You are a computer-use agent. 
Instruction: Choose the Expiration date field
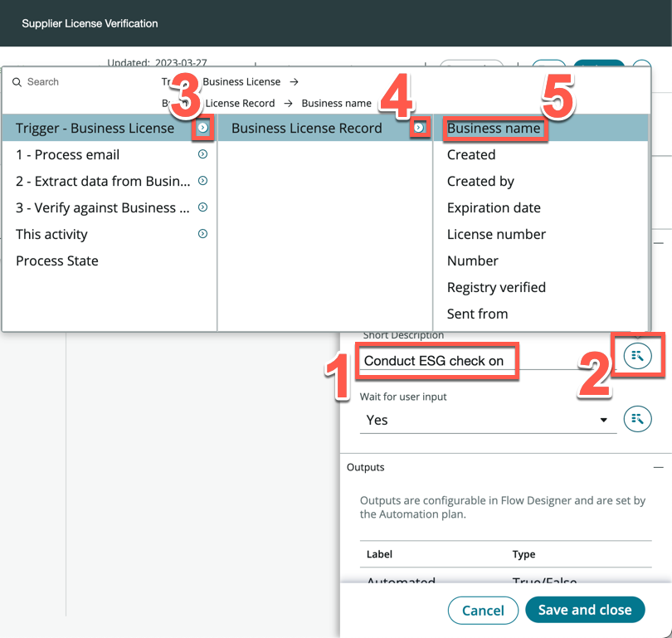[494, 207]
